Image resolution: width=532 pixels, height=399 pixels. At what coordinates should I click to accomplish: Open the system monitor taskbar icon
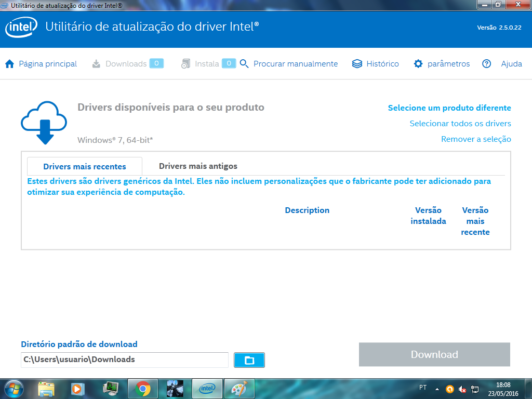110,389
